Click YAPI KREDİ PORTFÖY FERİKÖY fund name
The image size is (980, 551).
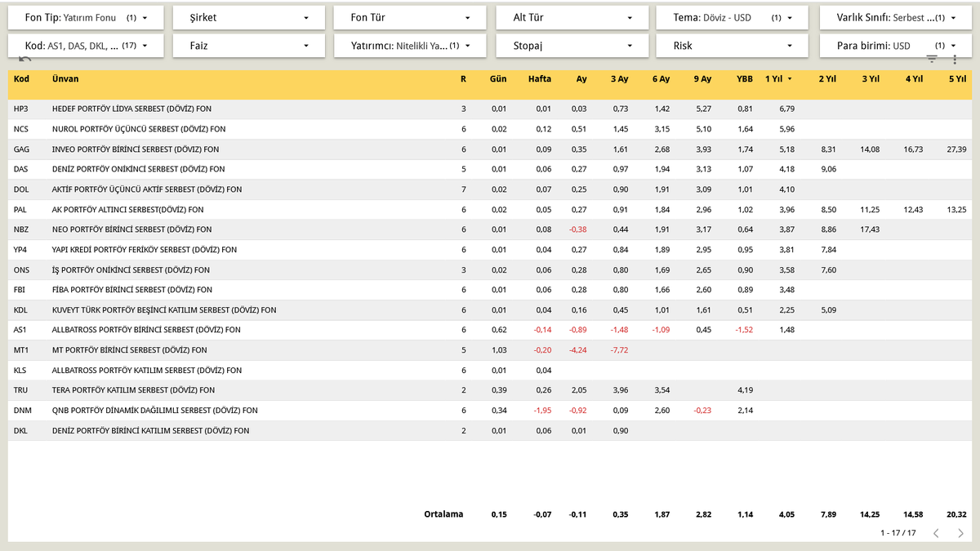click(145, 250)
